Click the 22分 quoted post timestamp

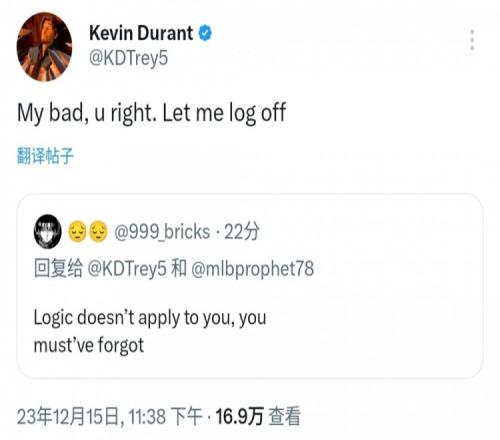click(x=242, y=231)
